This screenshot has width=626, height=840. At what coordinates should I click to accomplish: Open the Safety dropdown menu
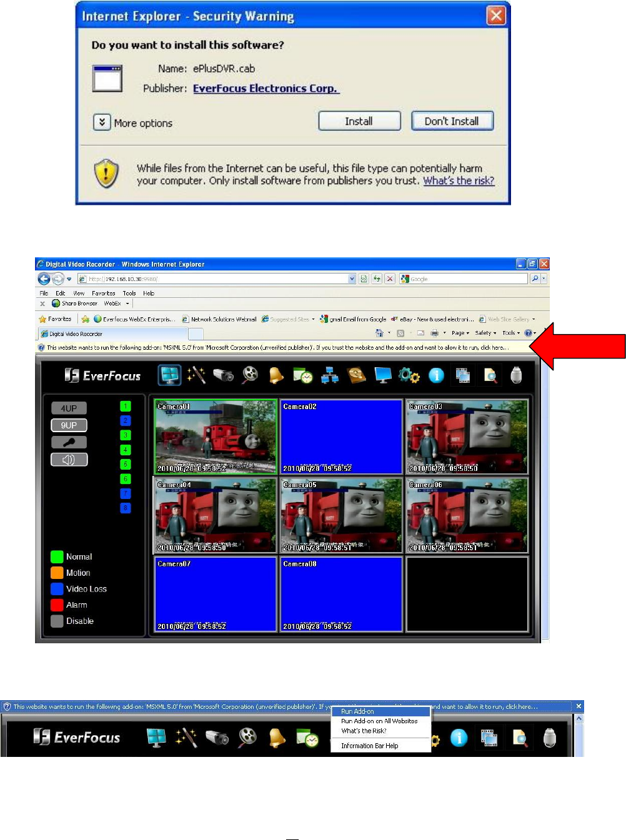point(485,333)
